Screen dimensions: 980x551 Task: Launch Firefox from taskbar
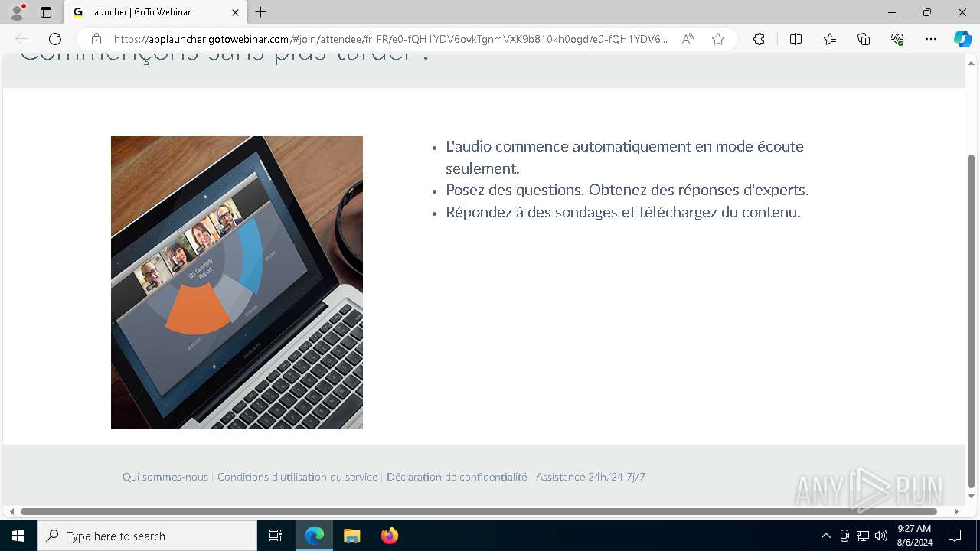coord(389,536)
